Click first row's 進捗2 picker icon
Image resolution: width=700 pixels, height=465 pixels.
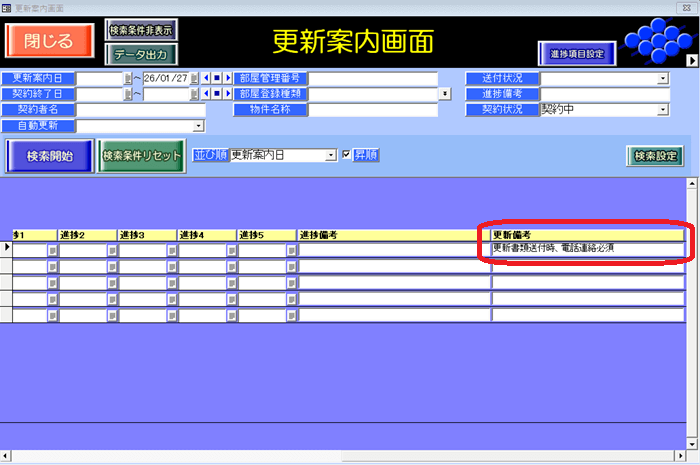tap(111, 250)
